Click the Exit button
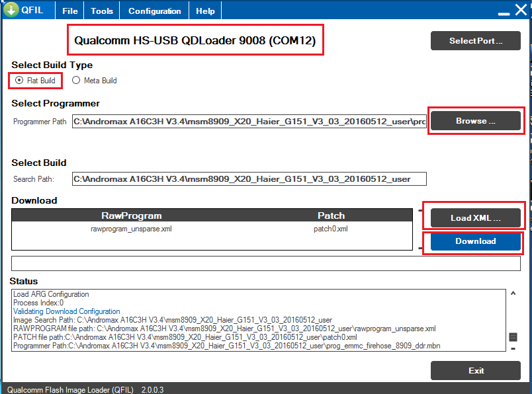 click(x=475, y=371)
